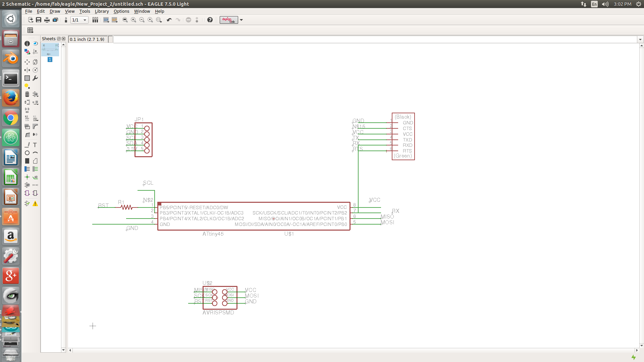
Task: Redraw the schematic view icon
Action: click(150, 20)
